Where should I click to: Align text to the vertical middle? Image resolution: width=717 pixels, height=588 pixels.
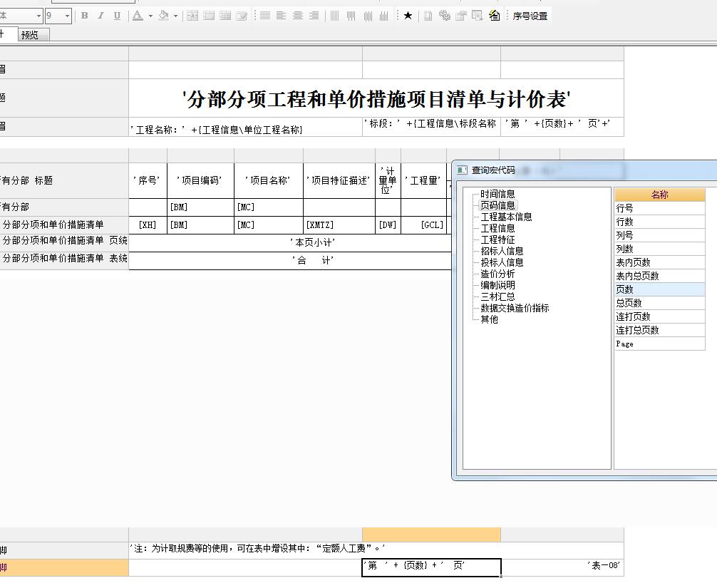368,16
